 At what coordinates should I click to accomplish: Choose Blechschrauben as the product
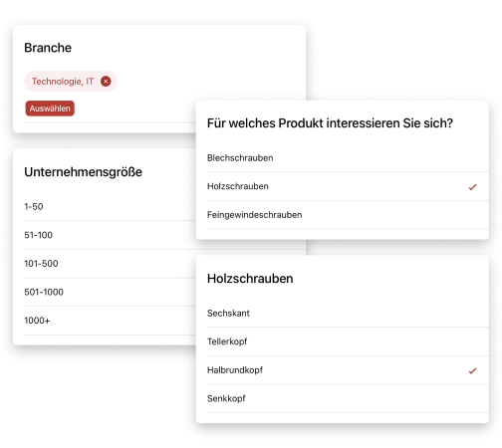coord(348,158)
